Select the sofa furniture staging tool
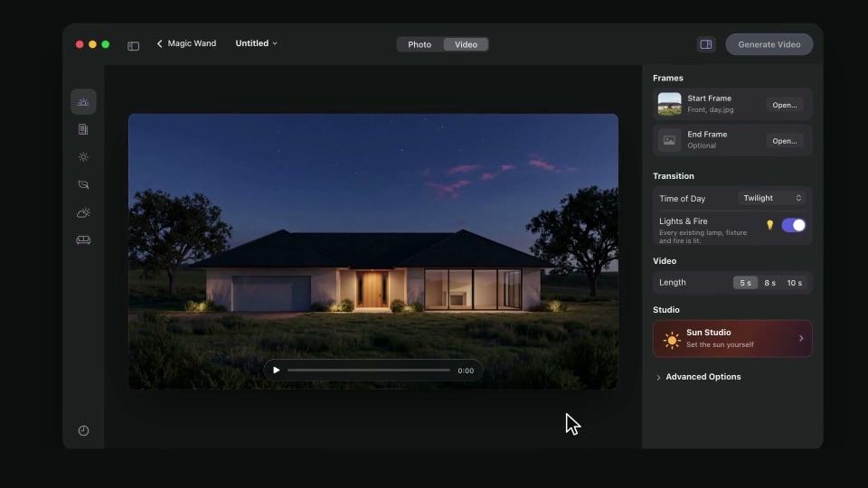 click(x=83, y=240)
